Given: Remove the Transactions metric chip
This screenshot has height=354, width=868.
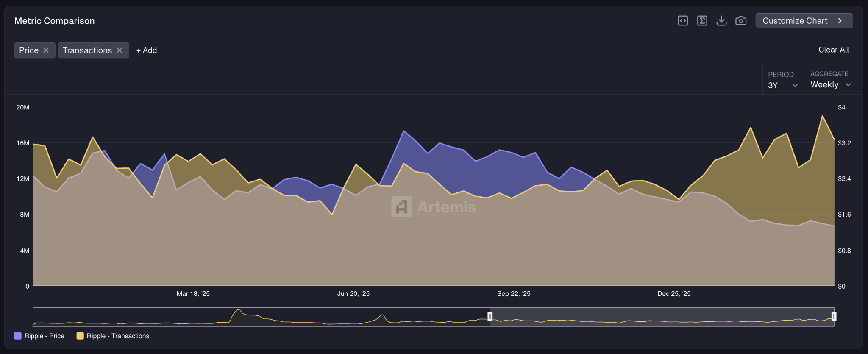Looking at the screenshot, I should click(x=120, y=50).
